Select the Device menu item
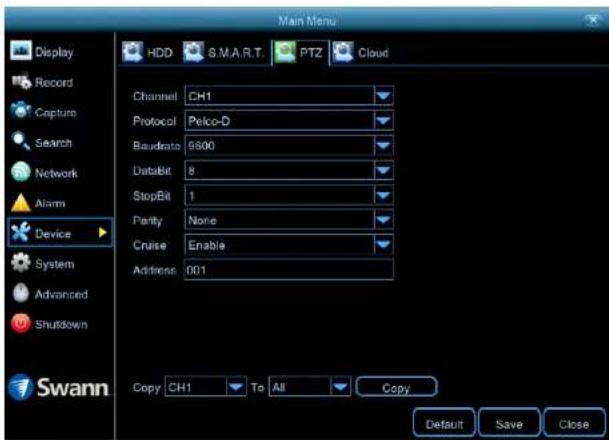This screenshot has height=440, width=609. [x=60, y=233]
